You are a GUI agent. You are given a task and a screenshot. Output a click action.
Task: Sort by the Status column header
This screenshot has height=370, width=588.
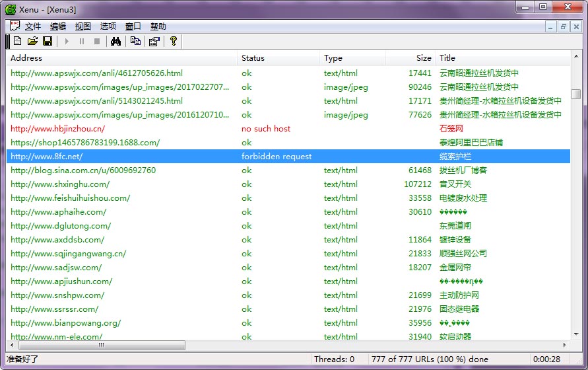278,58
